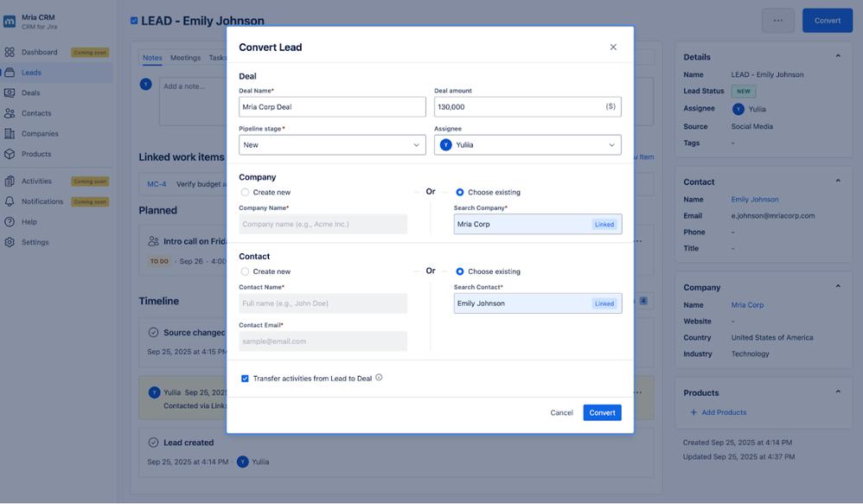863x504 pixels.
Task: Click the Source changed check icon
Action: [x=154, y=332]
